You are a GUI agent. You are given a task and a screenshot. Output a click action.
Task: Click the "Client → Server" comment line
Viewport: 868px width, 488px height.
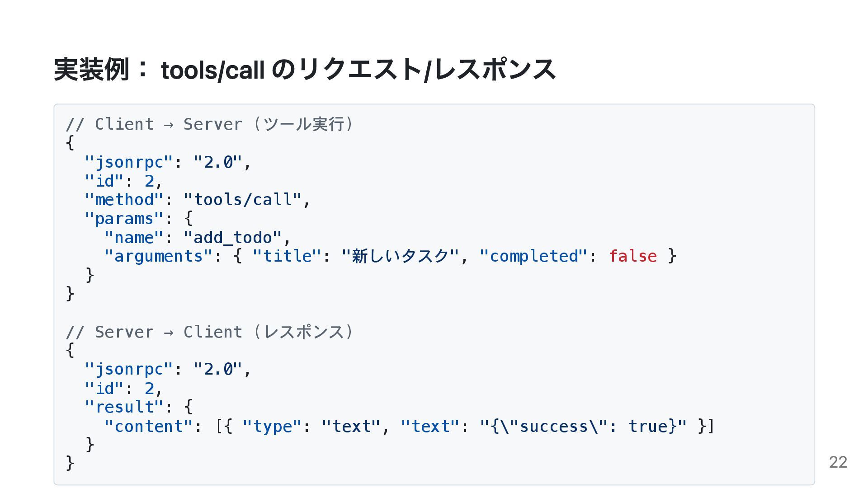coord(209,124)
